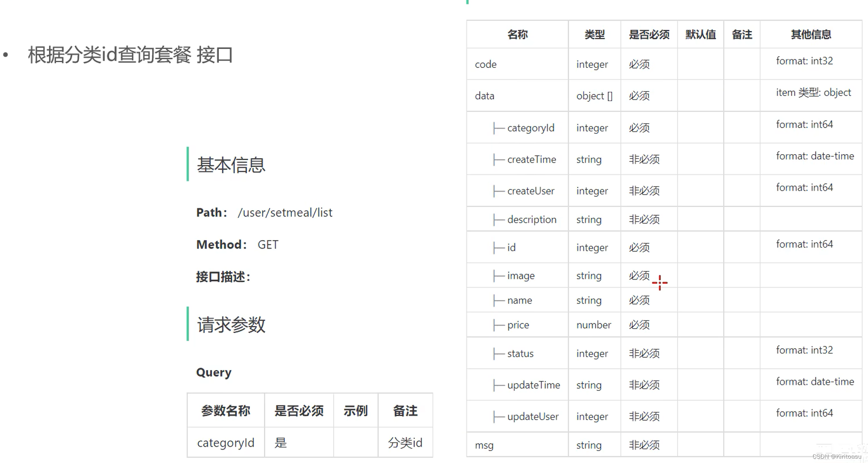Select the 类型 column header
The image size is (868, 463).
pos(594,34)
